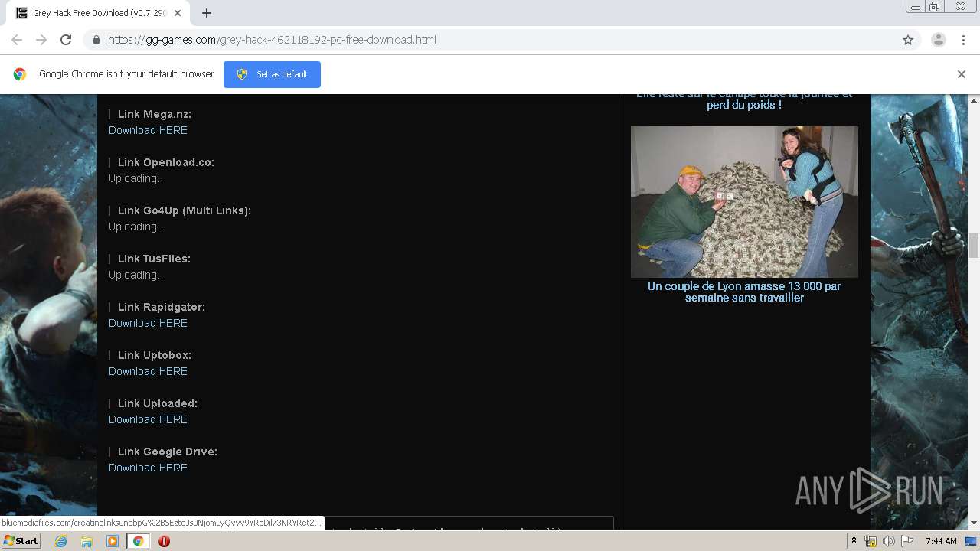This screenshot has height=551, width=980.
Task: Restore down the Chrome window
Action: tap(935, 7)
